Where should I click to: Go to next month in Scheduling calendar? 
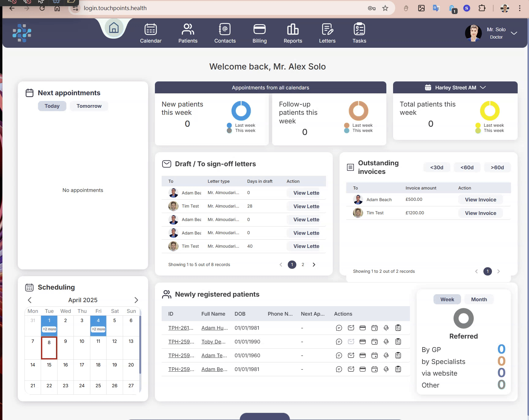tap(136, 300)
